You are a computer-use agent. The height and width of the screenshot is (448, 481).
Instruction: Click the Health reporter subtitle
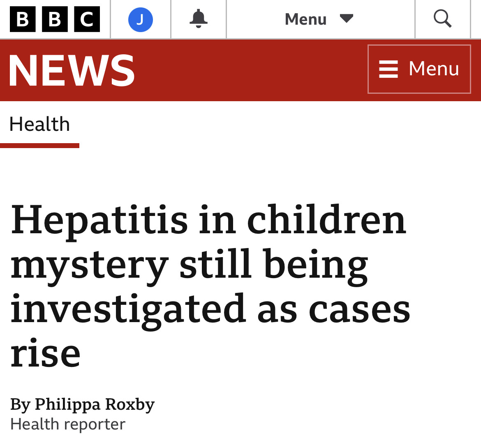tap(68, 424)
